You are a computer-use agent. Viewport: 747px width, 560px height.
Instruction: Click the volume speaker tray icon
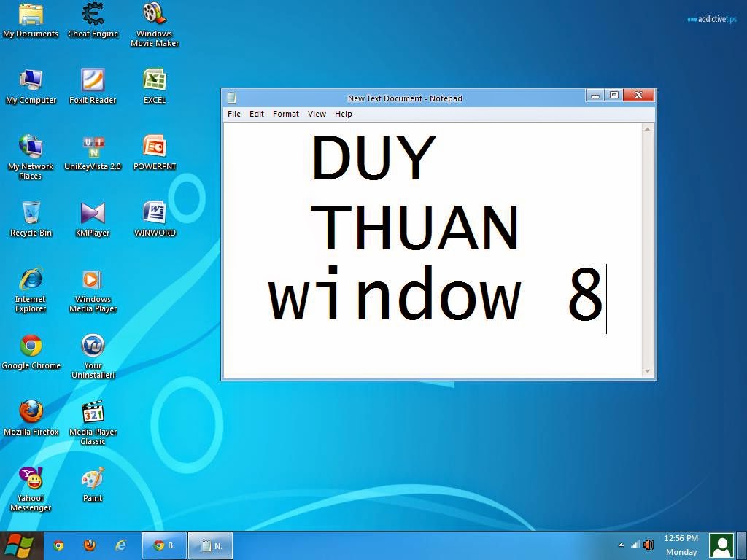[x=649, y=545]
